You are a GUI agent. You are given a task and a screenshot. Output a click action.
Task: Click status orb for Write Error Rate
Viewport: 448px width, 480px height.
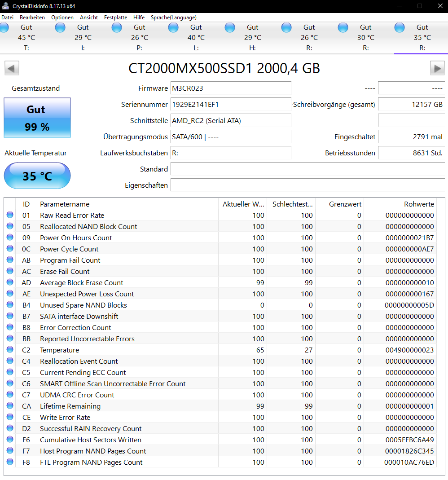pos(10,417)
